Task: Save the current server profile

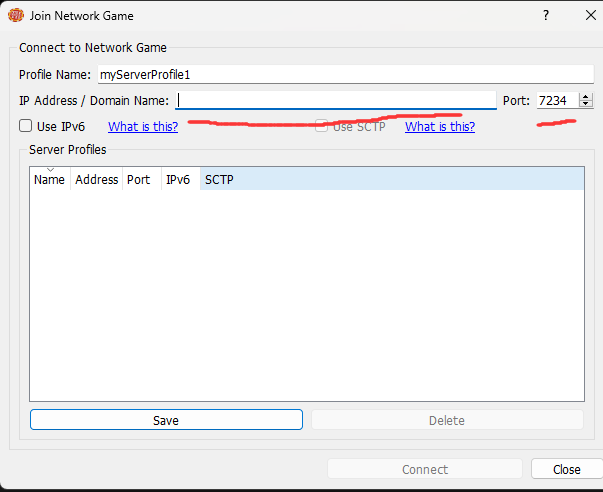Action: tap(166, 420)
